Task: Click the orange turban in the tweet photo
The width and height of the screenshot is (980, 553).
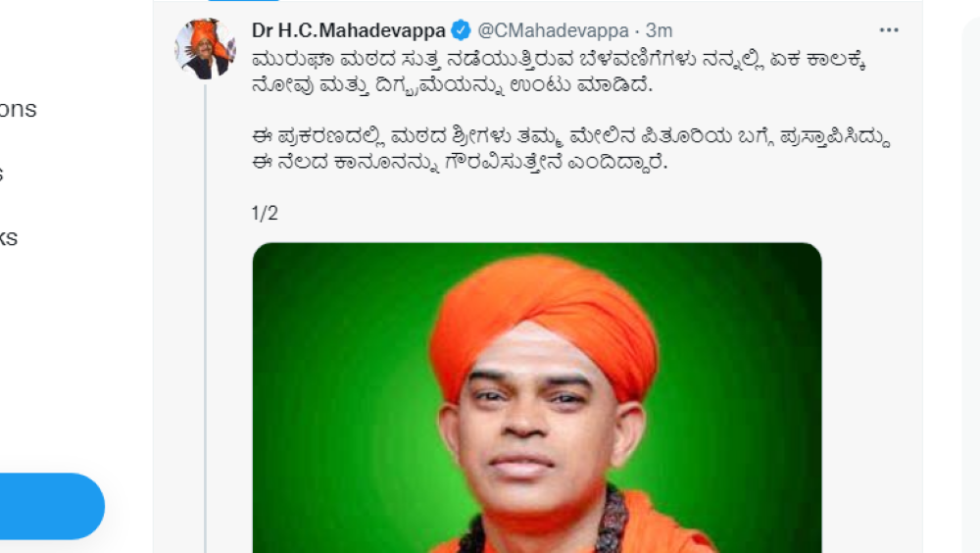Action: [x=543, y=319]
